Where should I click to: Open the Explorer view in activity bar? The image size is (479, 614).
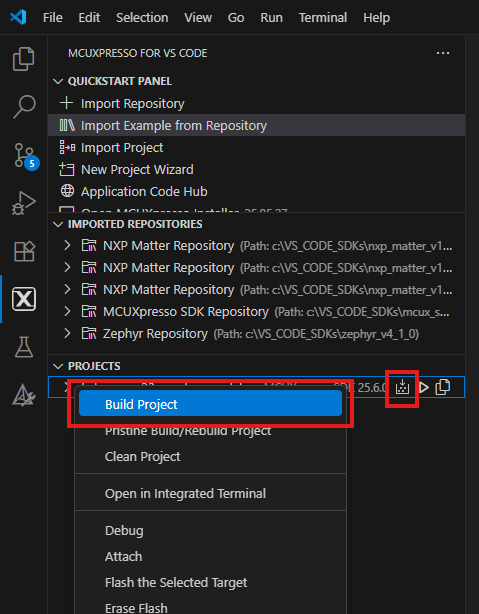point(24,59)
